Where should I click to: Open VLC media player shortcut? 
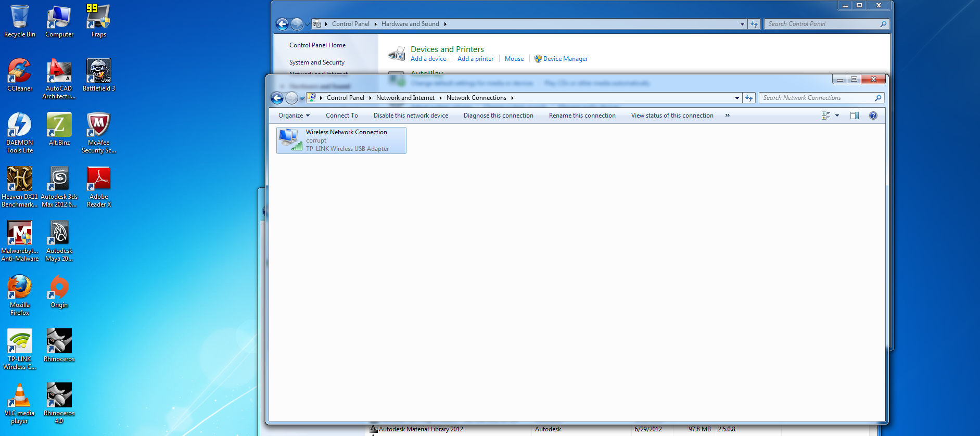20,404
